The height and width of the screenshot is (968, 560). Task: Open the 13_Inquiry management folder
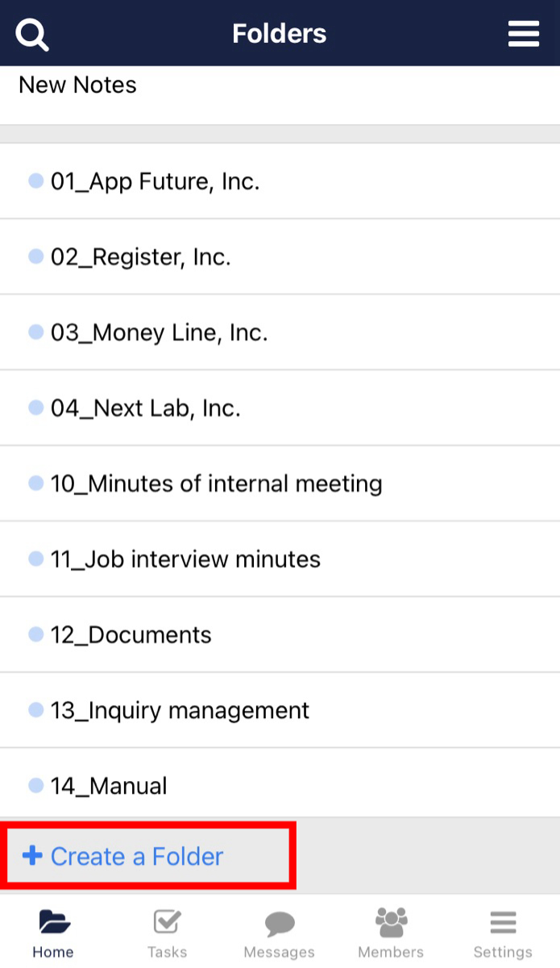(x=180, y=711)
